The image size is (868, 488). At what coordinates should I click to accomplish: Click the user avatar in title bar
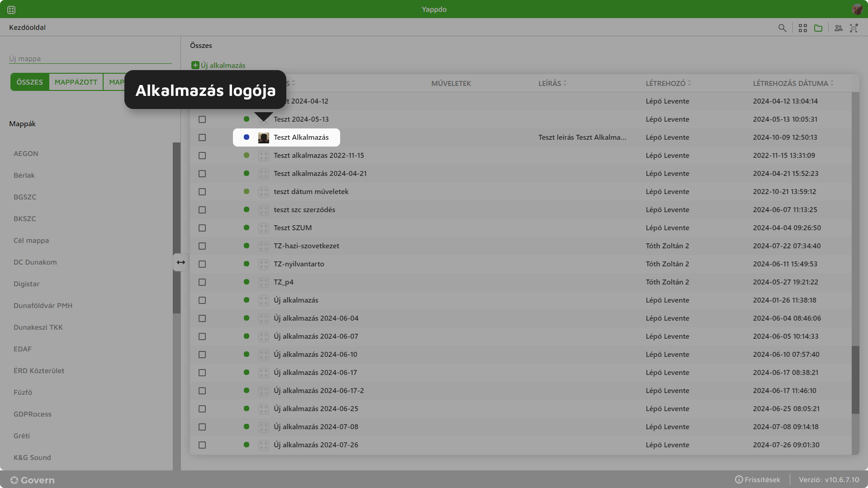857,9
